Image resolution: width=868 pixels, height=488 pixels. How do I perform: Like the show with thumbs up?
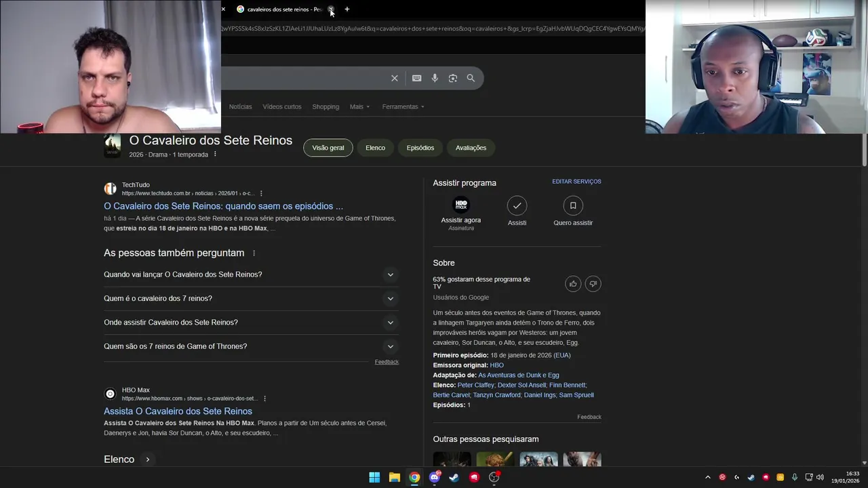click(x=573, y=284)
